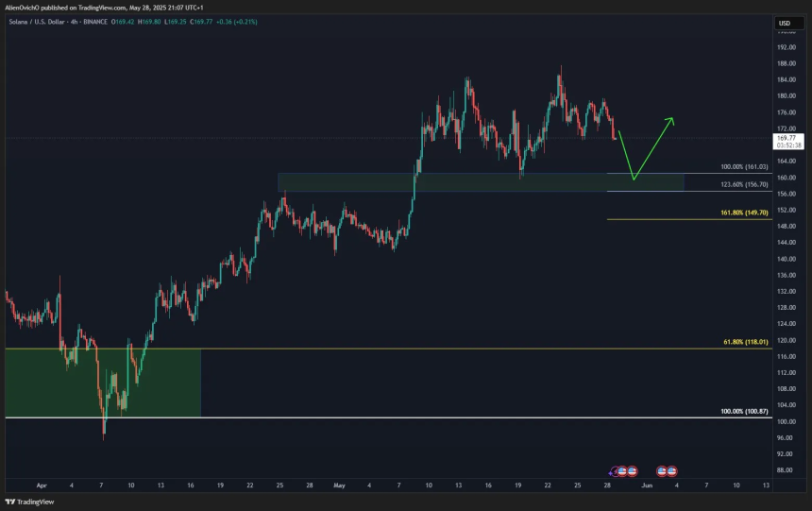Click the current price label 169.77

tap(788, 138)
